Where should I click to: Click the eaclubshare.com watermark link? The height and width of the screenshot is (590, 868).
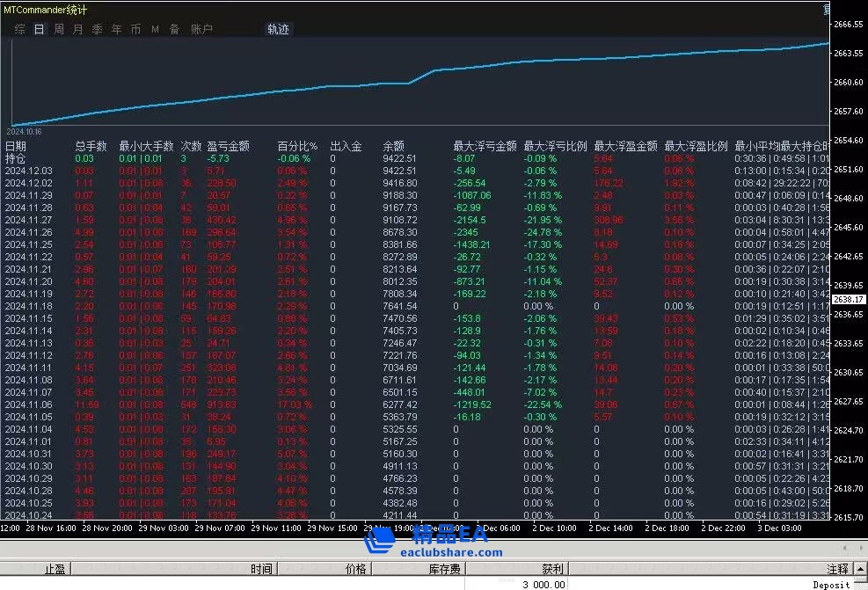449,552
